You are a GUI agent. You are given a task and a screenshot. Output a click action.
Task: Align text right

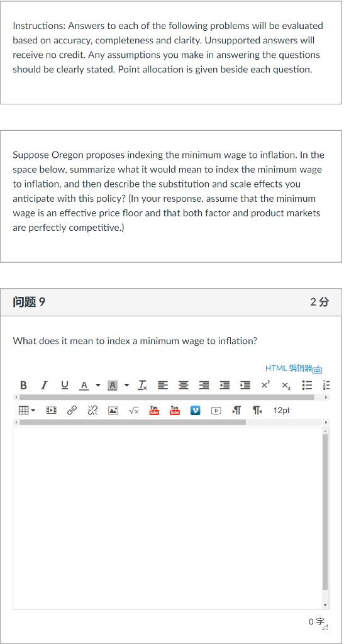coord(204,386)
